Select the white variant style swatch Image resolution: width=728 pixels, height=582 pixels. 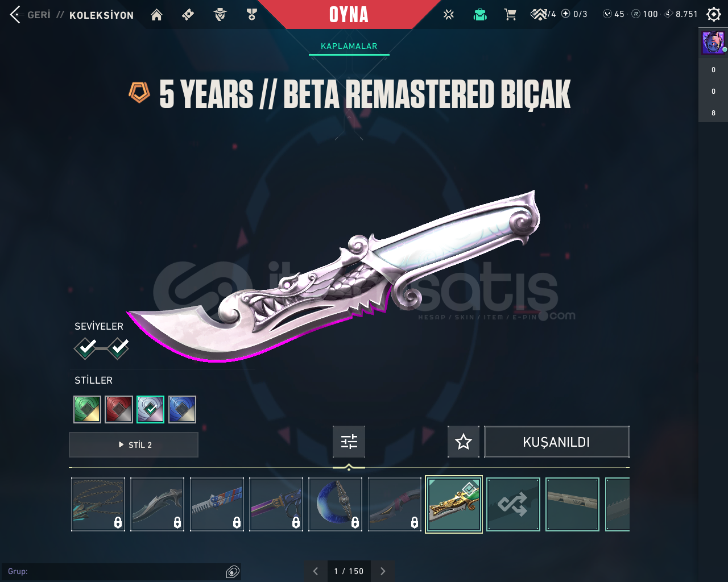[151, 409]
